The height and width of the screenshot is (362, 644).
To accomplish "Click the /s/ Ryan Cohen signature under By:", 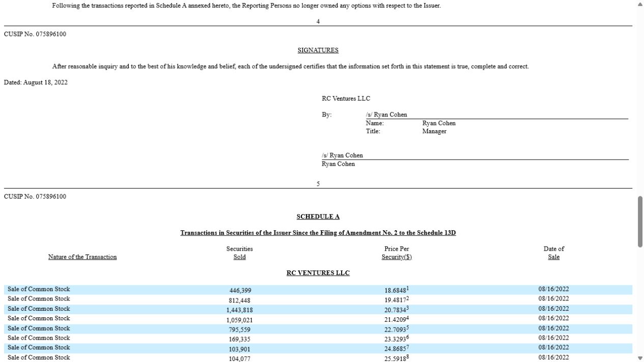I will (x=386, y=114).
